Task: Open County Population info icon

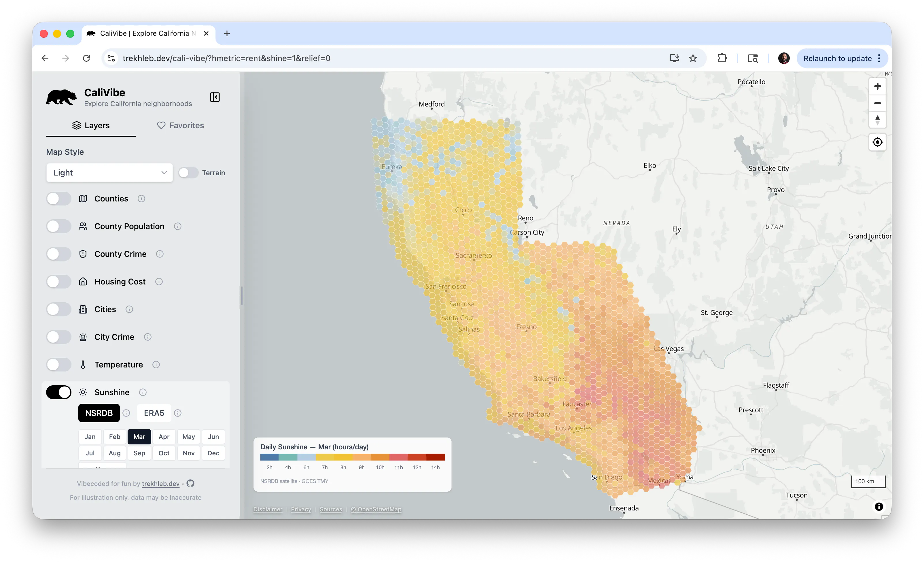Action: tap(178, 226)
